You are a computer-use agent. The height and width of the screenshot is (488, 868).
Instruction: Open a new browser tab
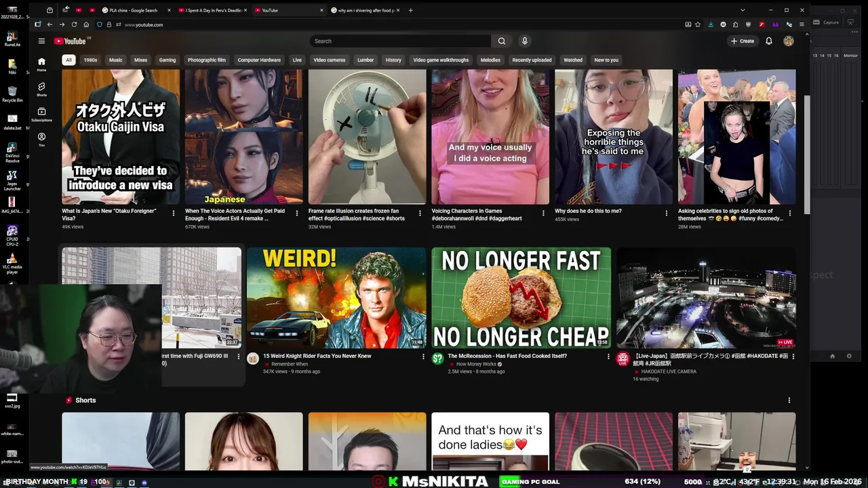tap(410, 10)
